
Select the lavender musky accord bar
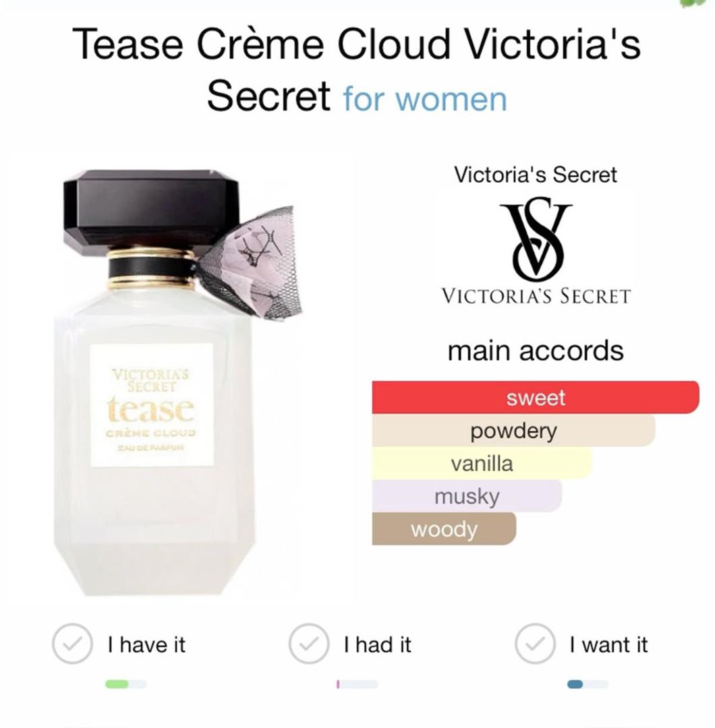(x=467, y=496)
